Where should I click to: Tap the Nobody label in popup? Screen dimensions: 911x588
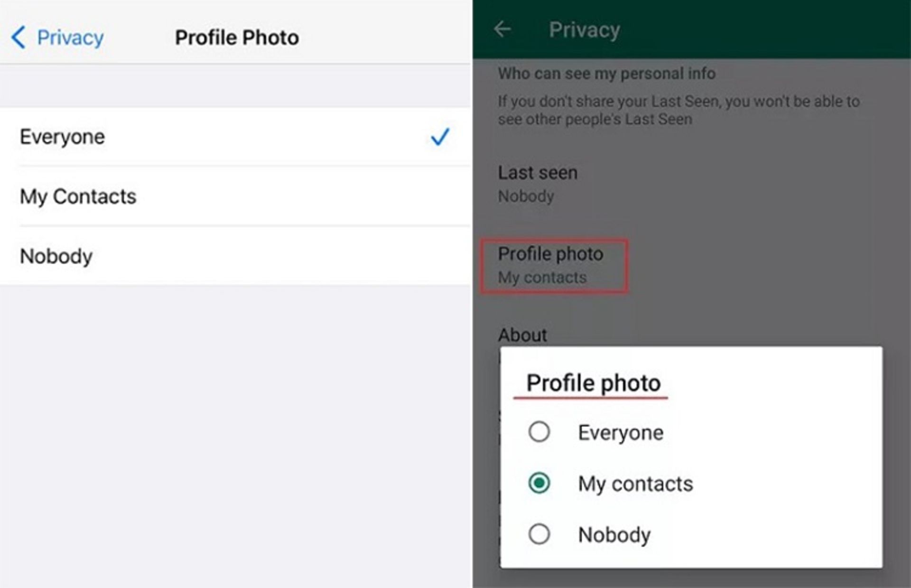tap(614, 535)
